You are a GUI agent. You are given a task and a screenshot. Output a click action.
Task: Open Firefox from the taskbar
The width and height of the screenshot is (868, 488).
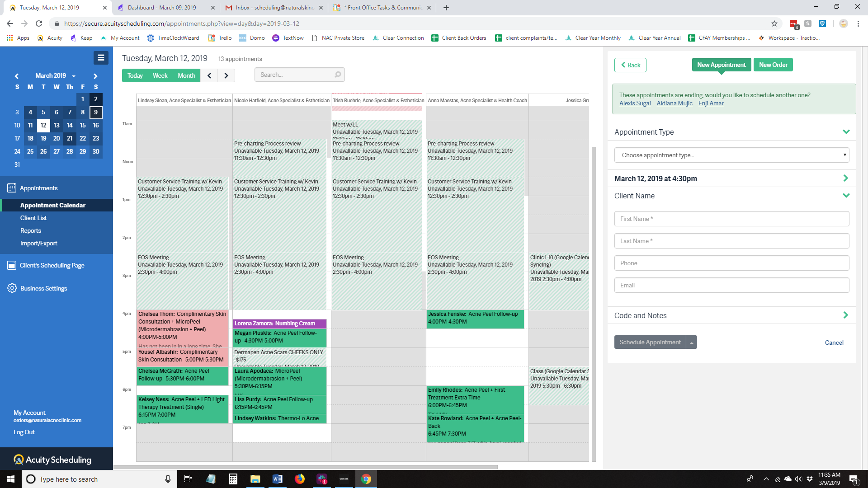point(299,479)
